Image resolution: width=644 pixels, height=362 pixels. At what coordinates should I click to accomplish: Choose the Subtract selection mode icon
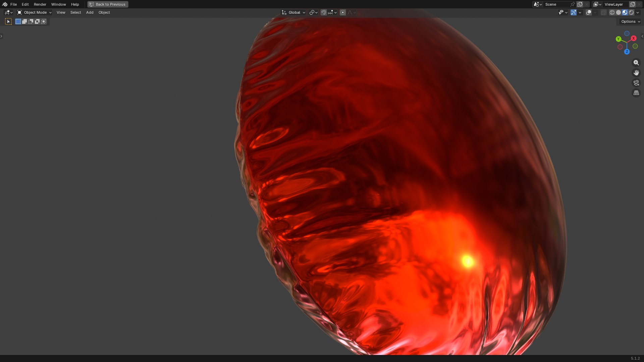pos(31,21)
